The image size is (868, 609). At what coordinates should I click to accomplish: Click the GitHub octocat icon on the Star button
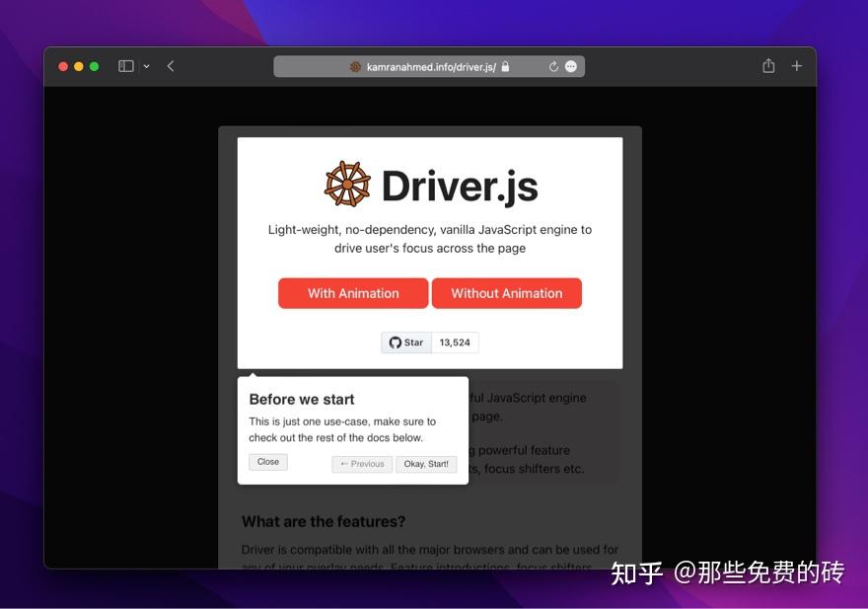(394, 342)
